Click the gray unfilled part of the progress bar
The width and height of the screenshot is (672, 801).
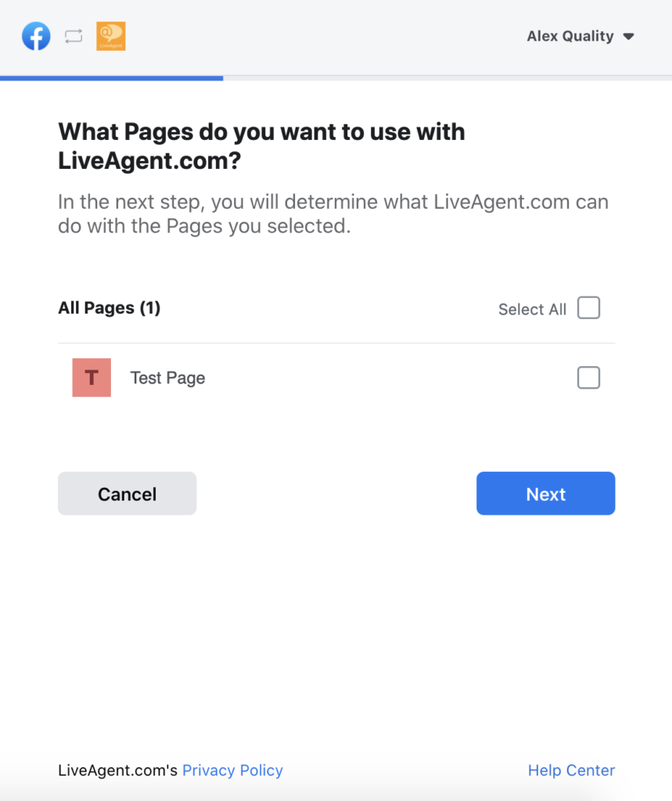tap(446, 78)
